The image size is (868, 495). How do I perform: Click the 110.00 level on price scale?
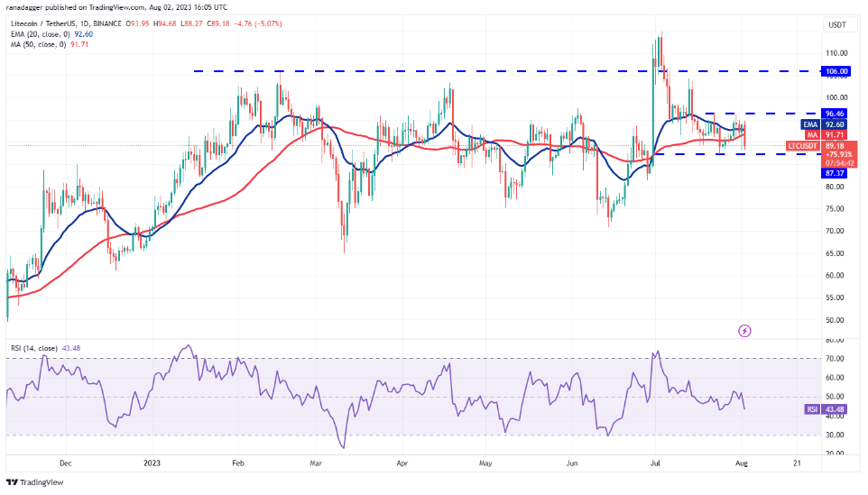coord(836,53)
